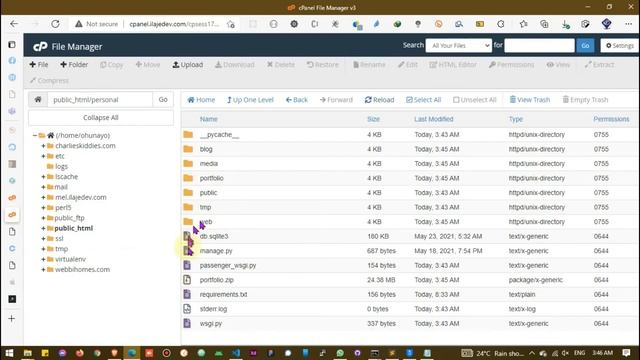The image size is (640, 360).
Task: Expand the public_html tree folder
Action: pos(43,228)
